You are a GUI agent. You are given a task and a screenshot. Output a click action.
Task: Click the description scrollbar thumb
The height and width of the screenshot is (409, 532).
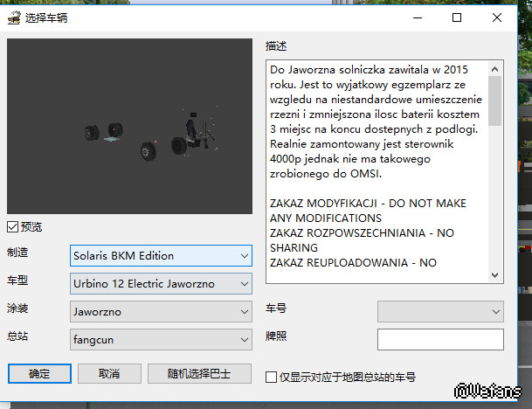(x=495, y=101)
